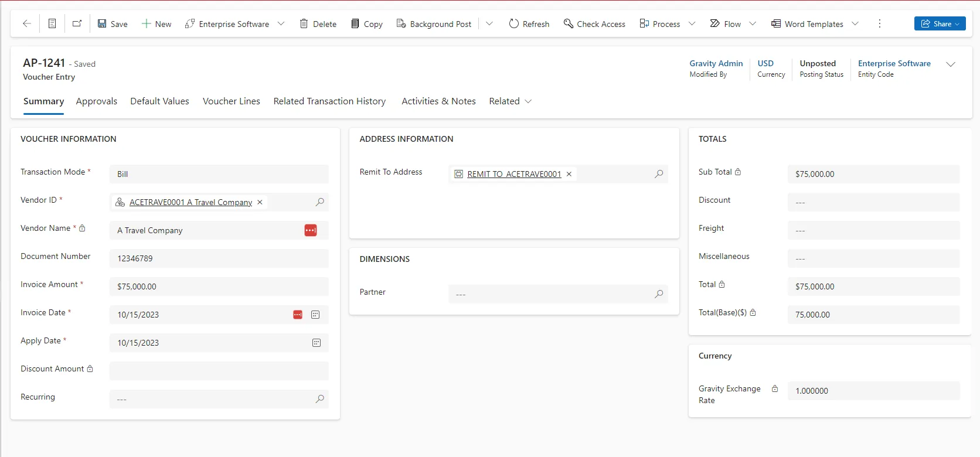Open more commands ellipsis menu
The width and height of the screenshot is (980, 457).
[879, 23]
